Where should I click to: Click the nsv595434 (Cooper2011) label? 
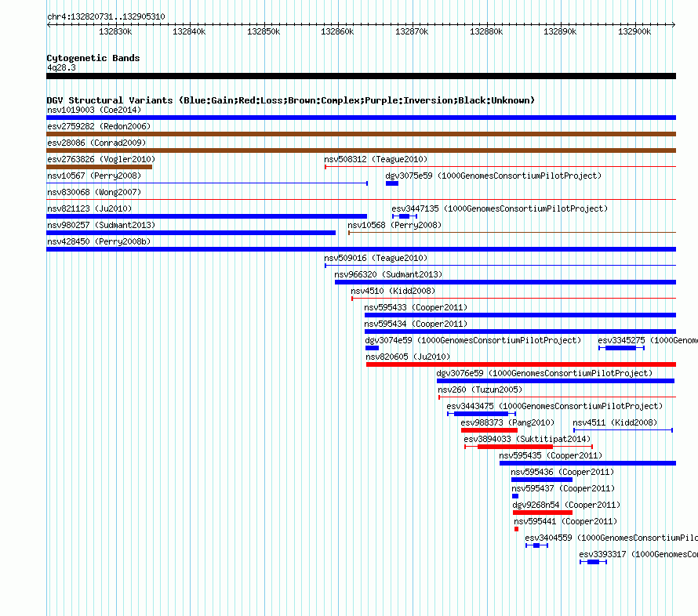pos(416,324)
